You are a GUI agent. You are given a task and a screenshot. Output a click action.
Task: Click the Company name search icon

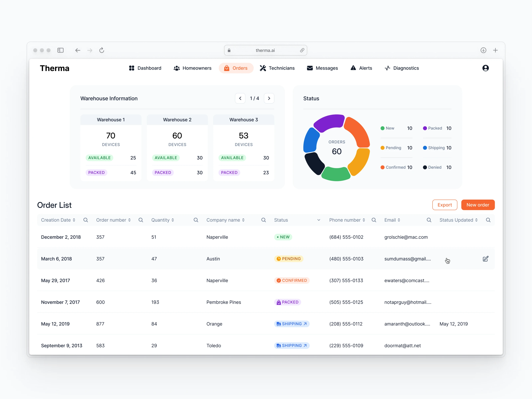(263, 220)
